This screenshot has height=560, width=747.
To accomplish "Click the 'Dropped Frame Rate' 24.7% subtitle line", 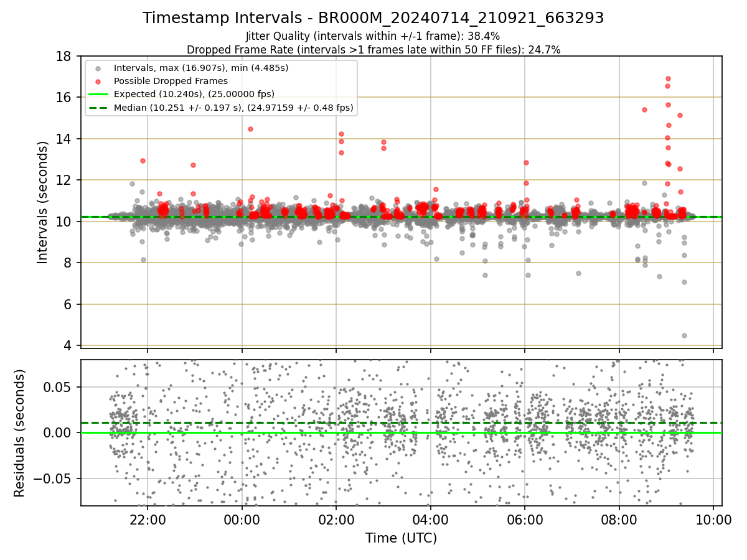I will [374, 50].
